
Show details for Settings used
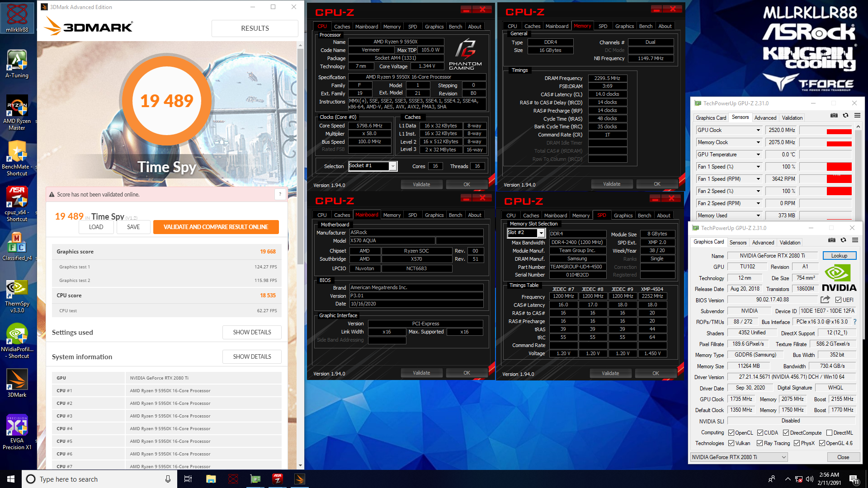[252, 332]
